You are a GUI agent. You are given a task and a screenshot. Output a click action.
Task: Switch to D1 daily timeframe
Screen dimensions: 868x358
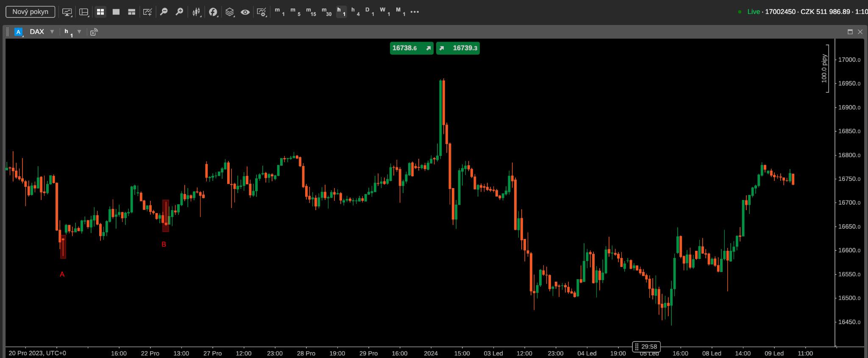coord(370,12)
